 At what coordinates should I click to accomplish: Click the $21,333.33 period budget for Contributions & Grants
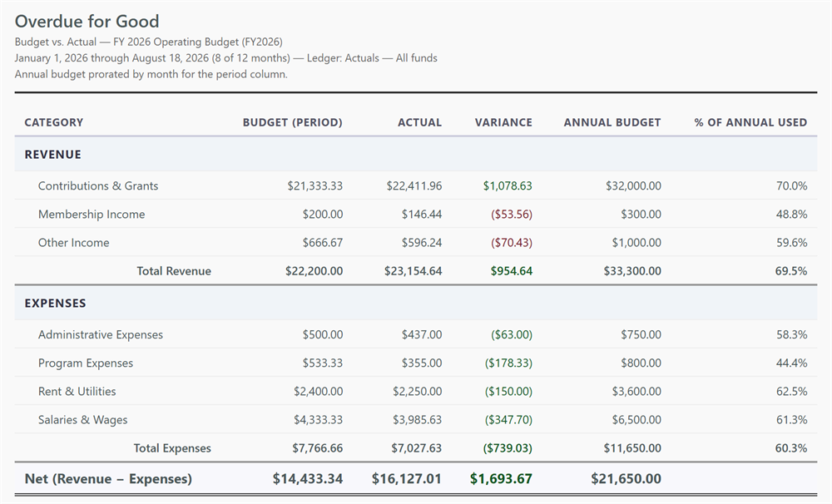(315, 185)
